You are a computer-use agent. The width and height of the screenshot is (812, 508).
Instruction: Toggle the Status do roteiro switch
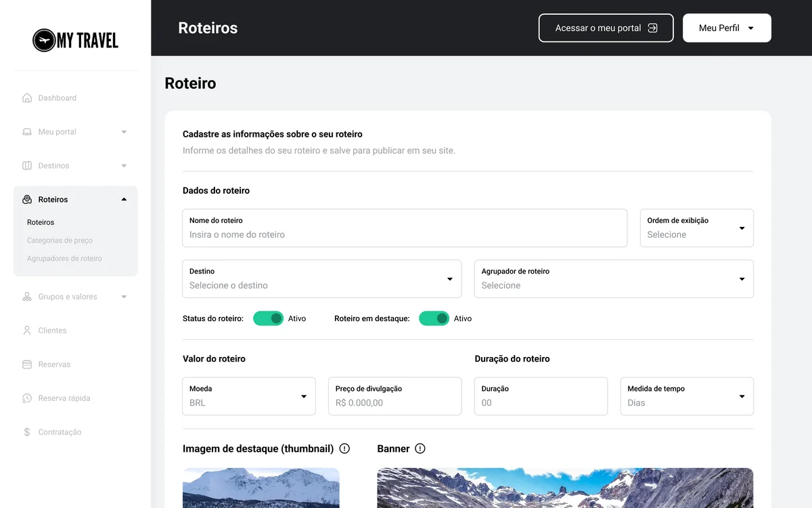click(x=268, y=318)
